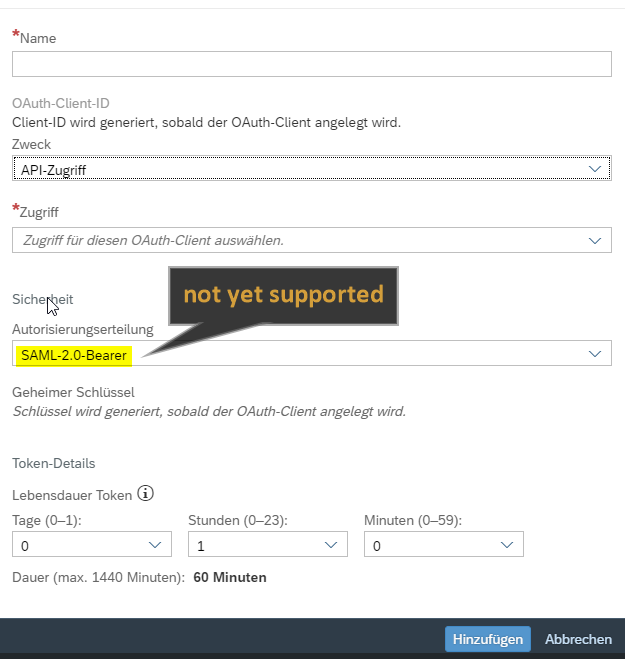This screenshot has width=625, height=659.
Task: Click the Minuten dropdown chevron arrow
Action: tap(508, 545)
